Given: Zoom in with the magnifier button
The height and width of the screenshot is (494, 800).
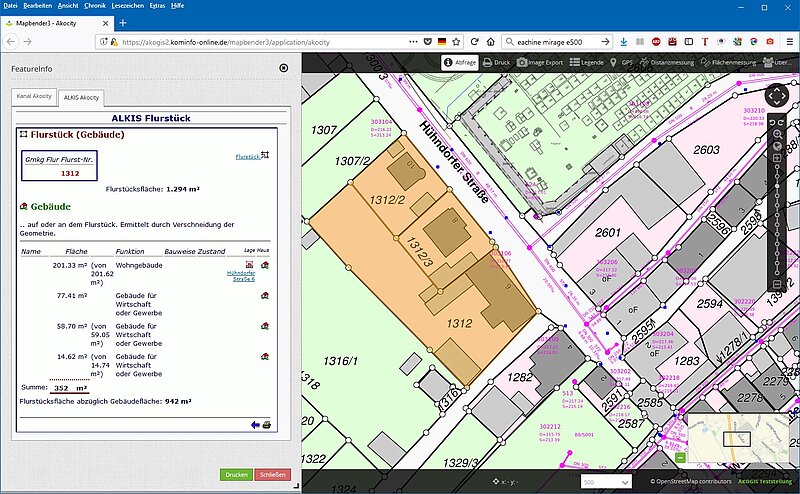Looking at the screenshot, I should (x=777, y=133).
